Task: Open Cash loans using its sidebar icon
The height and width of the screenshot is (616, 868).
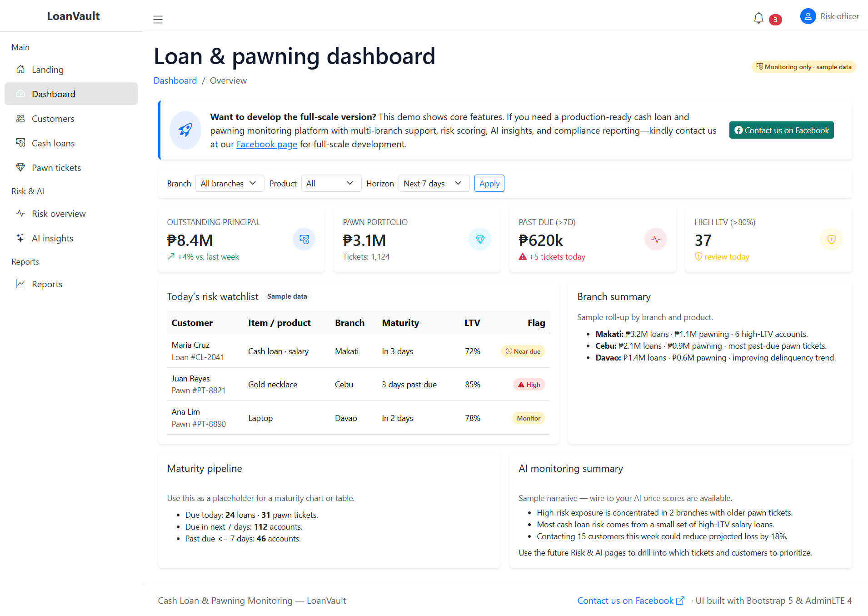Action: click(20, 143)
